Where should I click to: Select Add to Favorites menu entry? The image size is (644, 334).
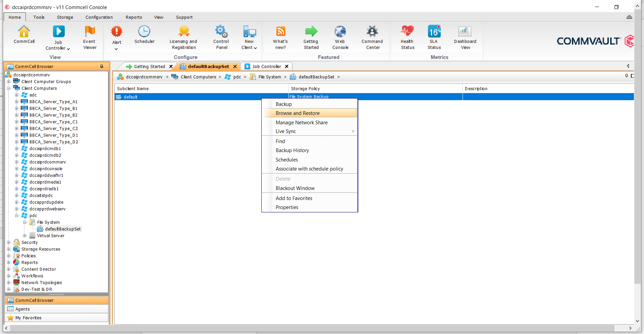coord(310,198)
